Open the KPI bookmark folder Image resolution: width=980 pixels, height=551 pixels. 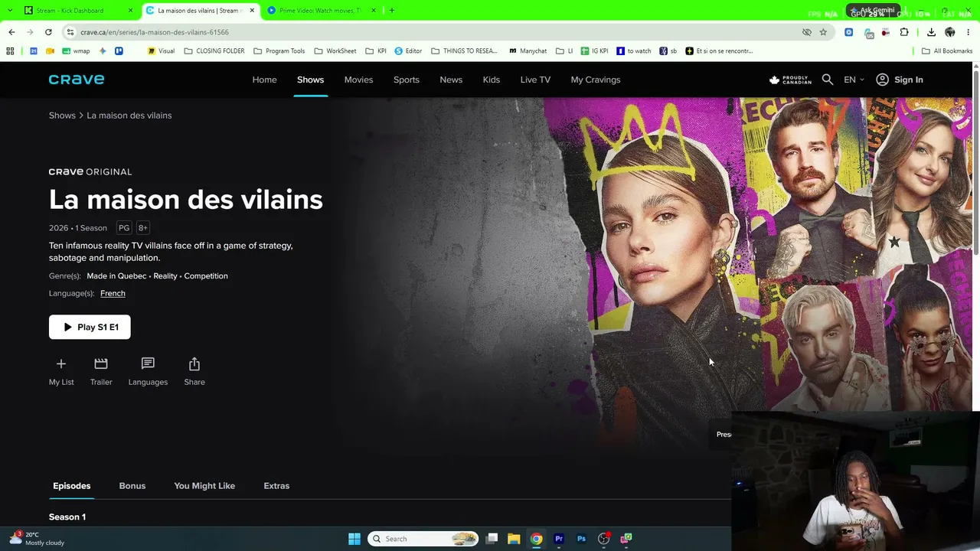coord(376,51)
